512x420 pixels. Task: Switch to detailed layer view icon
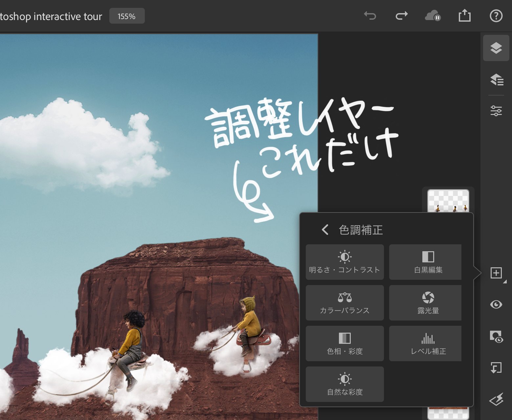(496, 79)
